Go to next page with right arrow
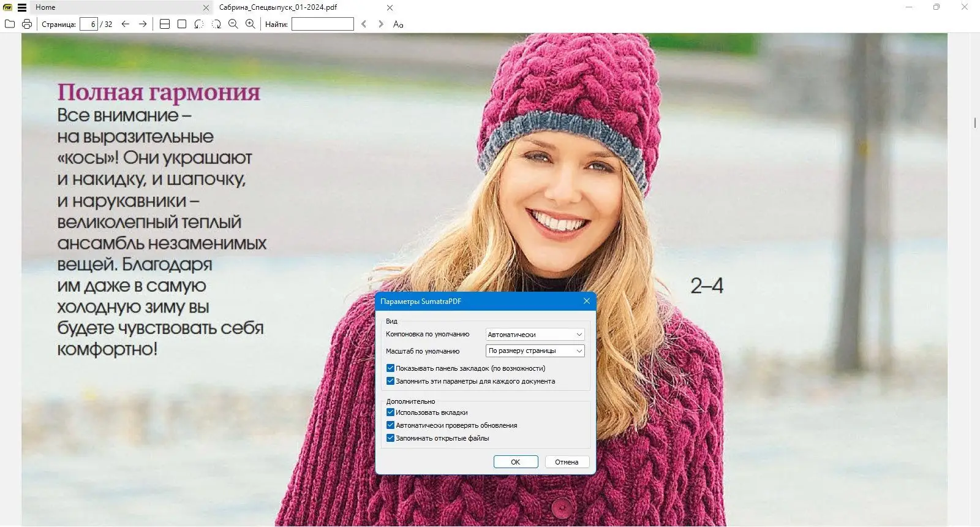 [x=143, y=24]
